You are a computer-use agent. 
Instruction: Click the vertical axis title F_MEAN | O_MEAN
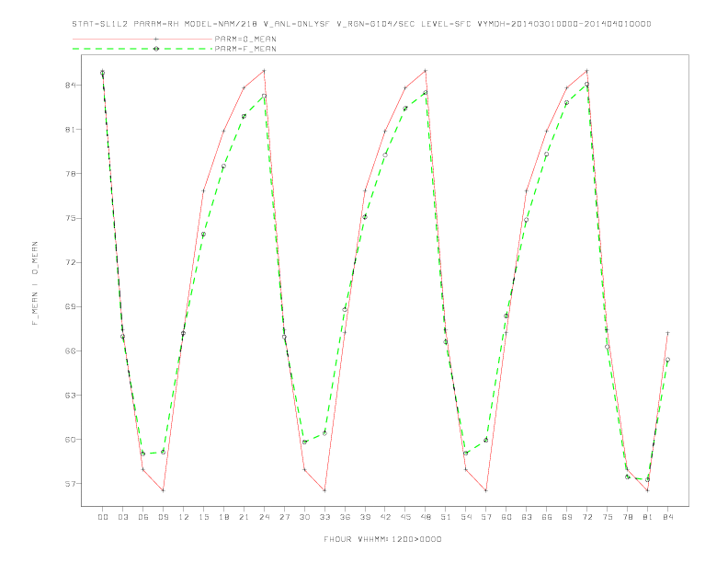35,283
